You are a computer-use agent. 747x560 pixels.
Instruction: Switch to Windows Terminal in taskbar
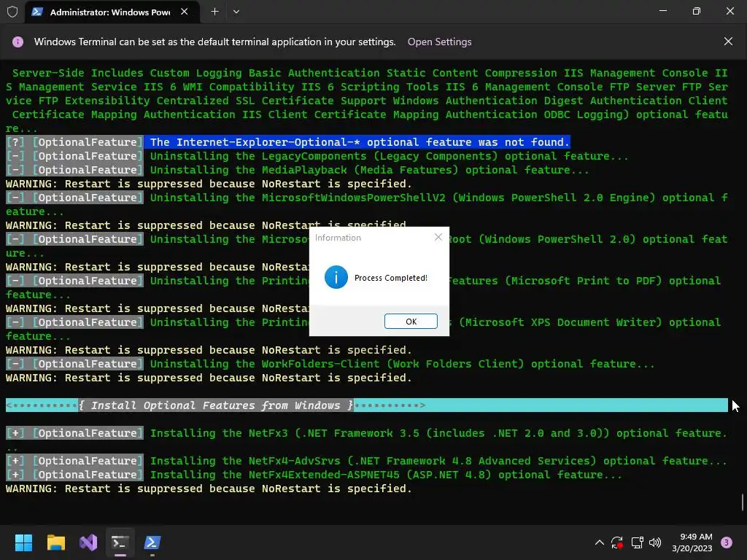[x=120, y=542]
